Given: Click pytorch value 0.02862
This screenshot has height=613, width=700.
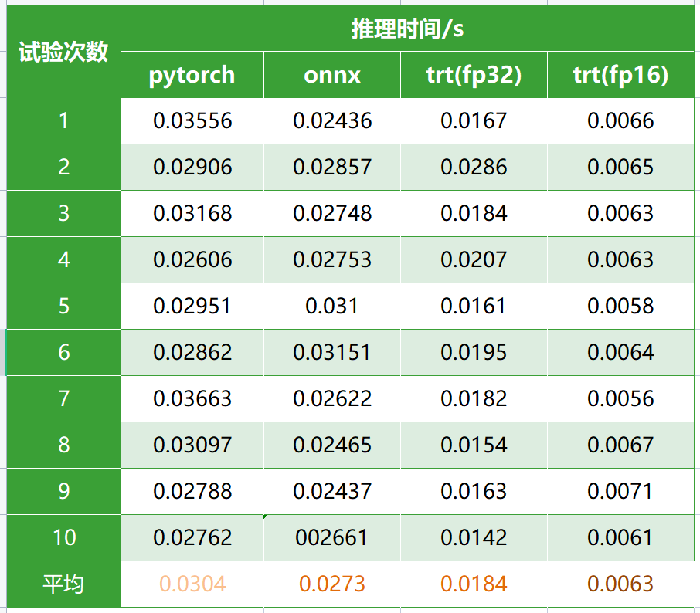Looking at the screenshot, I should click(192, 353).
